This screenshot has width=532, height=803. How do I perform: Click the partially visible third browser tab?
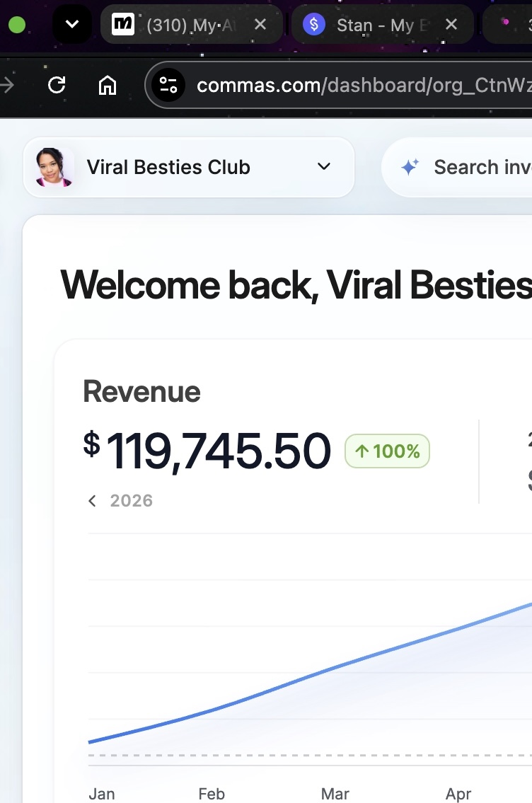point(508,24)
